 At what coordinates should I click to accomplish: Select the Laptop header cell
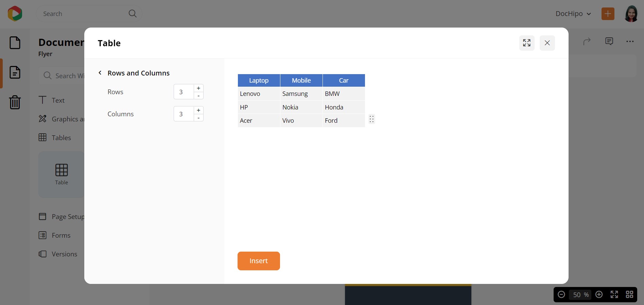tap(259, 80)
